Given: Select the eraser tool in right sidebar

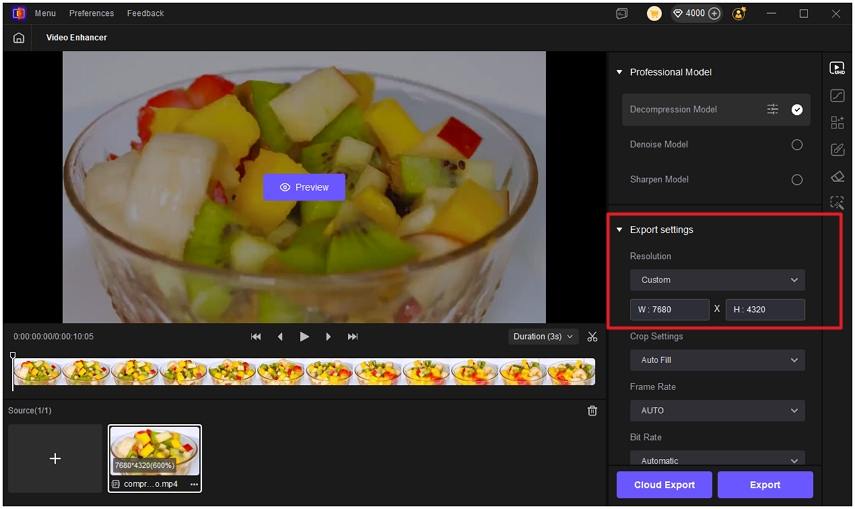Looking at the screenshot, I should tap(837, 177).
